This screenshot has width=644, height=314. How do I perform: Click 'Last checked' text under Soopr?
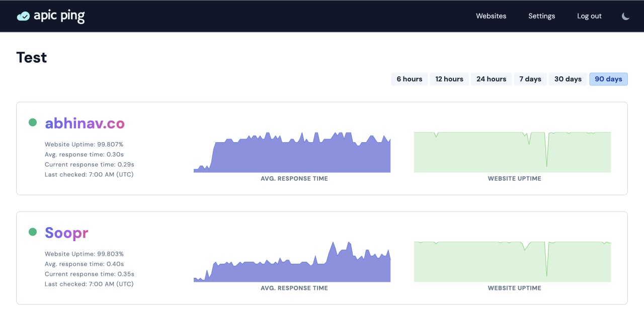tap(89, 284)
